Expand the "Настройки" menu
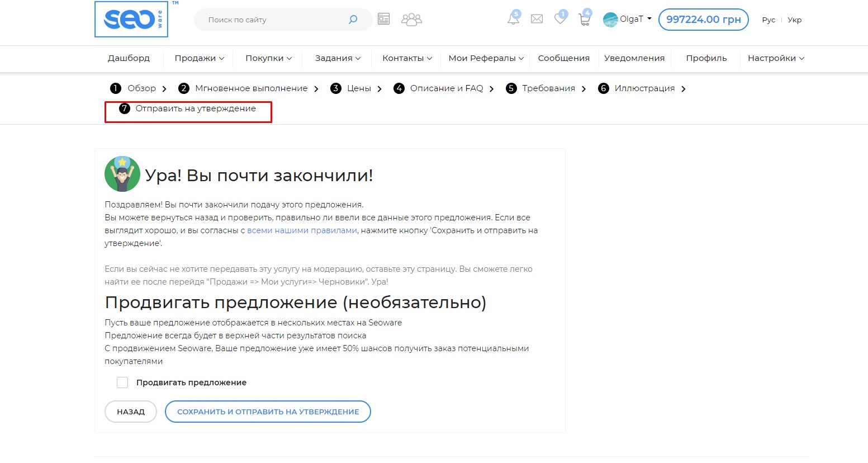This screenshot has height=463, width=868. [x=776, y=58]
